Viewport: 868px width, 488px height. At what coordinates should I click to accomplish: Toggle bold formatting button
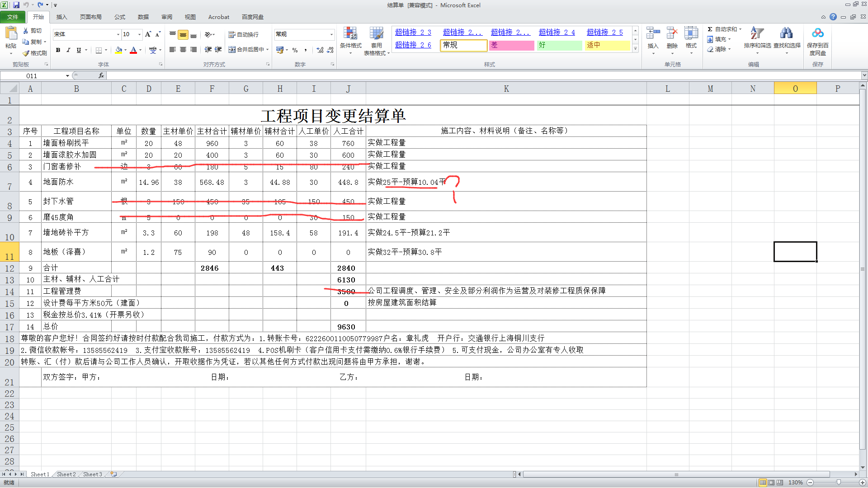click(58, 50)
